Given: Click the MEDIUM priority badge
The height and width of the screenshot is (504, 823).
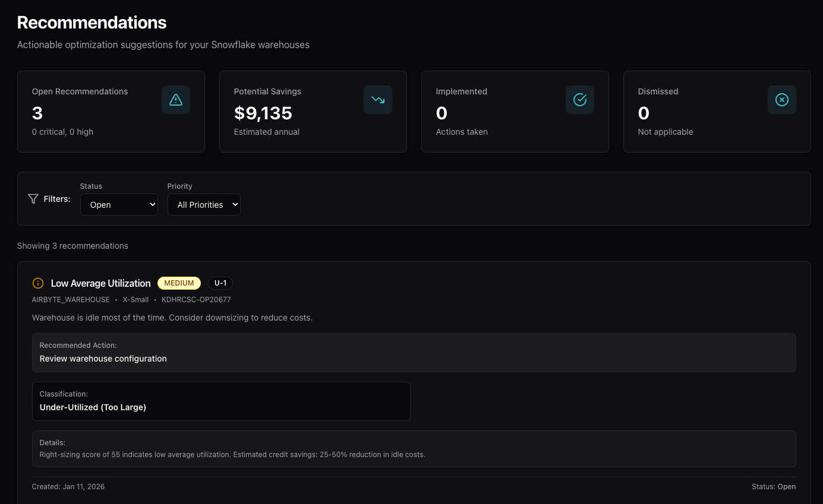Looking at the screenshot, I should [x=179, y=283].
